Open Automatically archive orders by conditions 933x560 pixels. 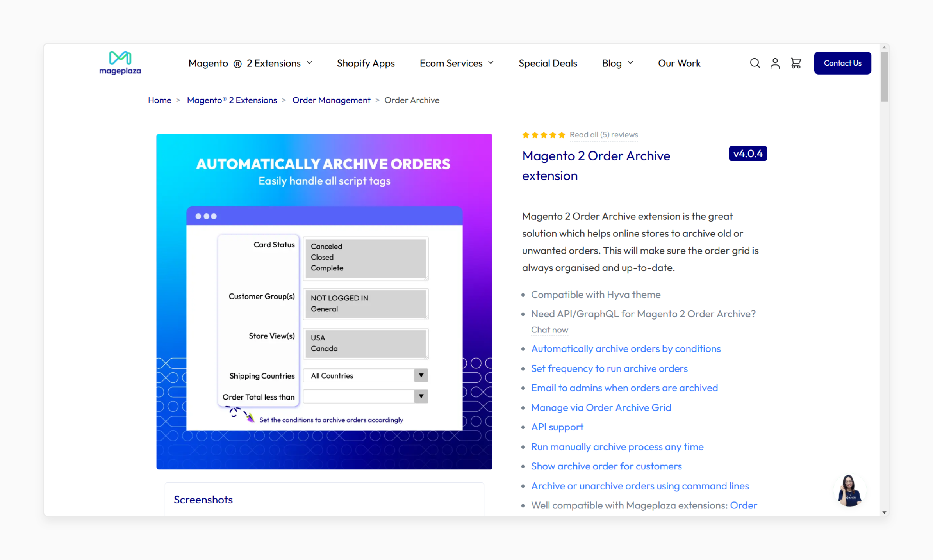[626, 349]
